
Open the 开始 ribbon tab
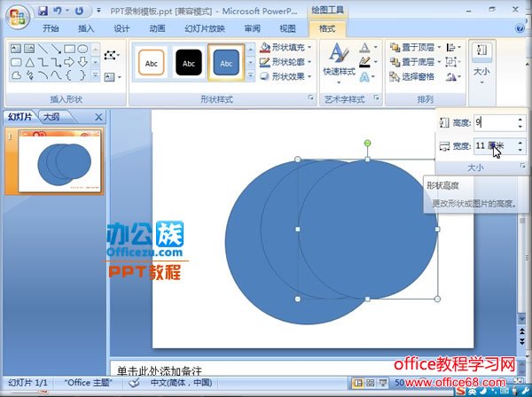(51, 28)
